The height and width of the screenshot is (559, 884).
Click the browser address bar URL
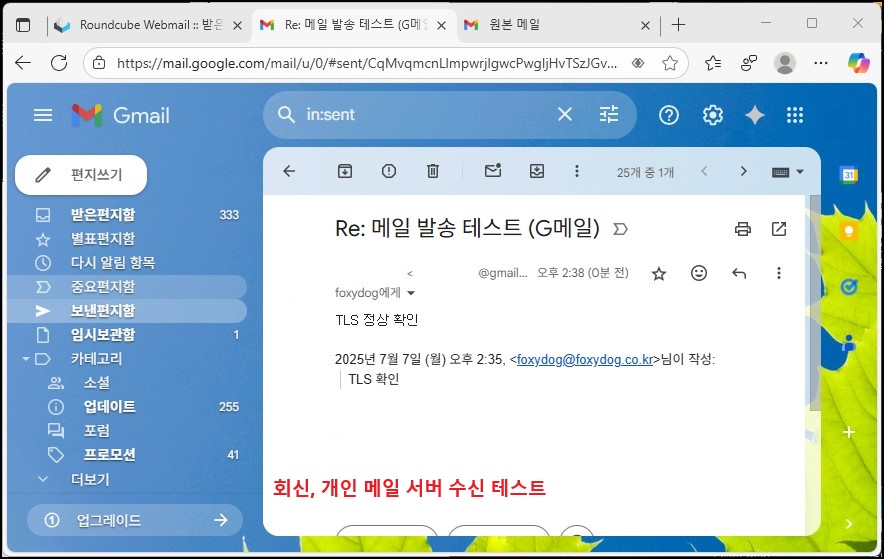(366, 63)
